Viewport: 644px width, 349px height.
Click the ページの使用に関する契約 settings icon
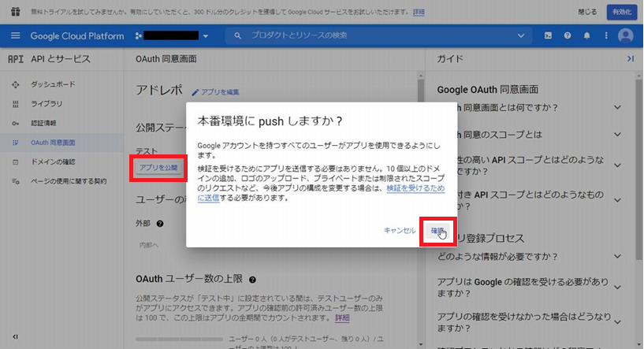[x=16, y=181]
